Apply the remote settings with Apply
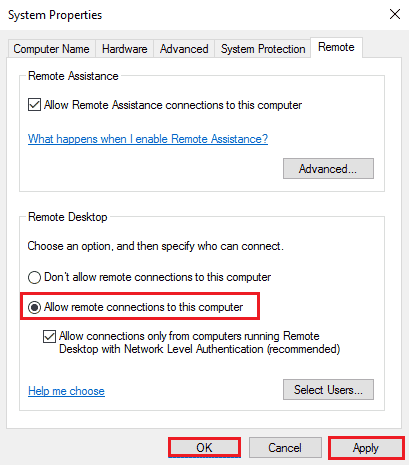 [366, 448]
